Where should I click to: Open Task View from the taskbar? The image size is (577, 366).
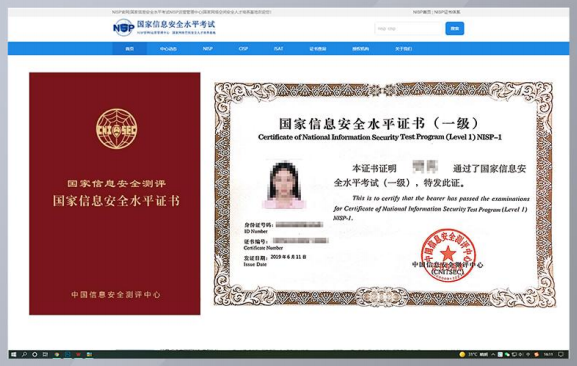click(x=45, y=355)
